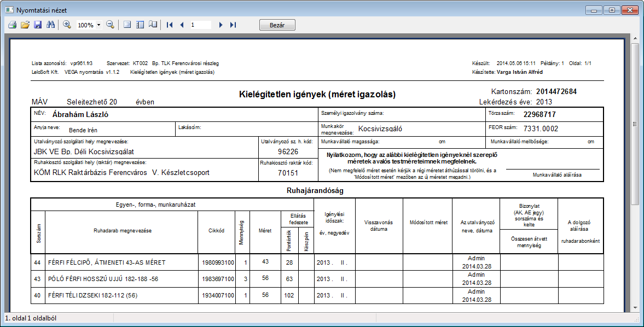Click item code 1980993100
Screen dimensions: 644x327
[x=218, y=262]
